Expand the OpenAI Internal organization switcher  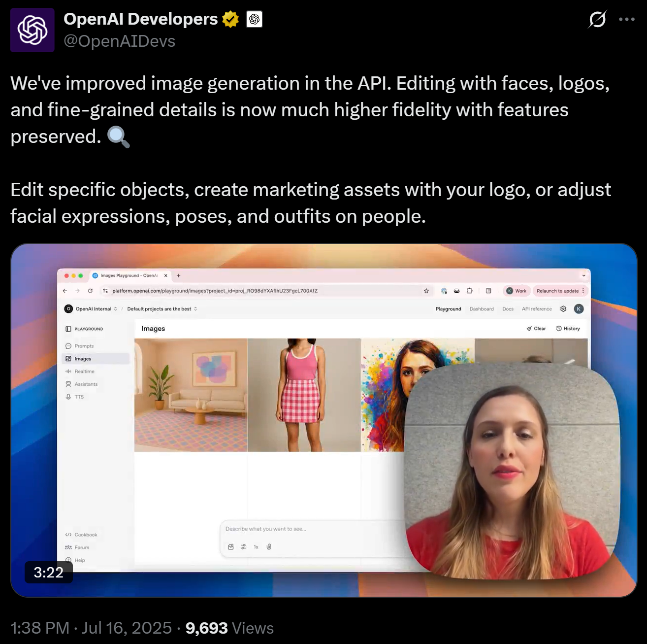91,309
